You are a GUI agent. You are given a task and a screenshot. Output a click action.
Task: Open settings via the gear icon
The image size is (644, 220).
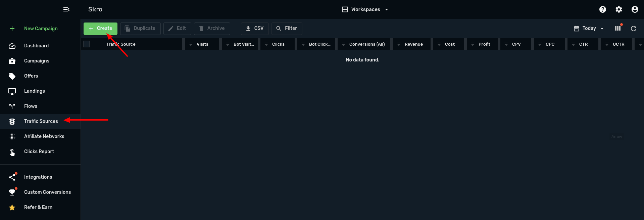click(619, 9)
